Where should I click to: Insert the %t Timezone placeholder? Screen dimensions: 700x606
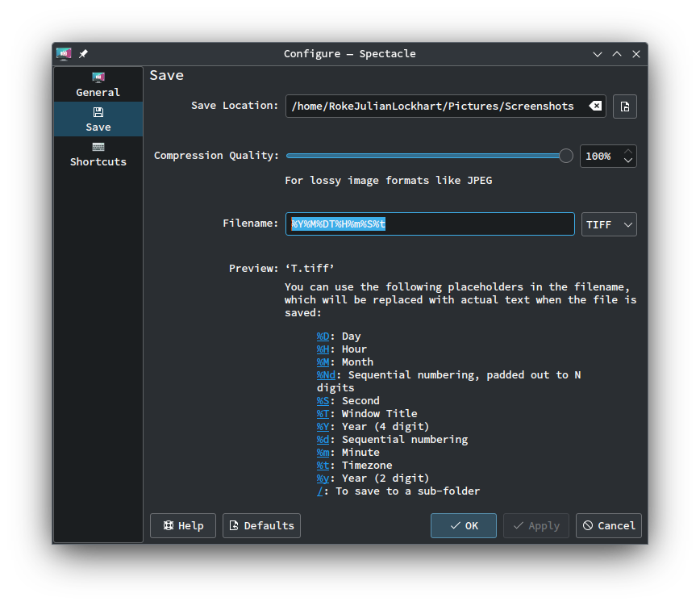(323, 466)
